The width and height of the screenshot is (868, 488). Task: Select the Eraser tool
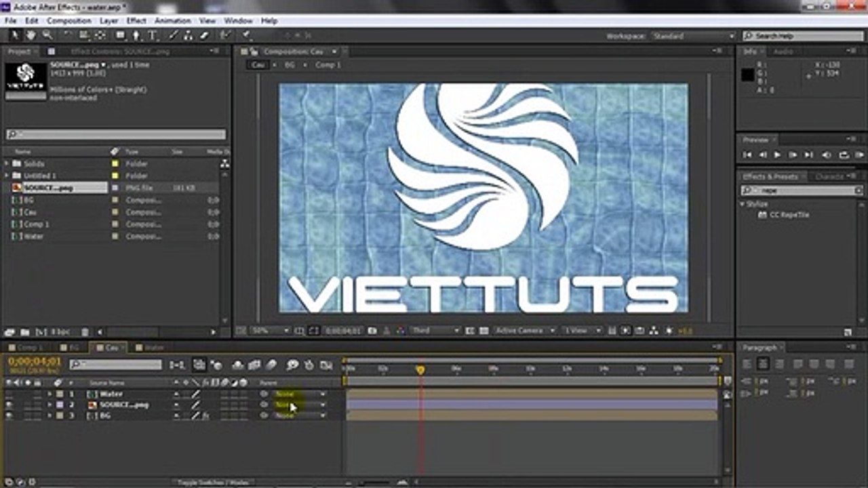(203, 35)
